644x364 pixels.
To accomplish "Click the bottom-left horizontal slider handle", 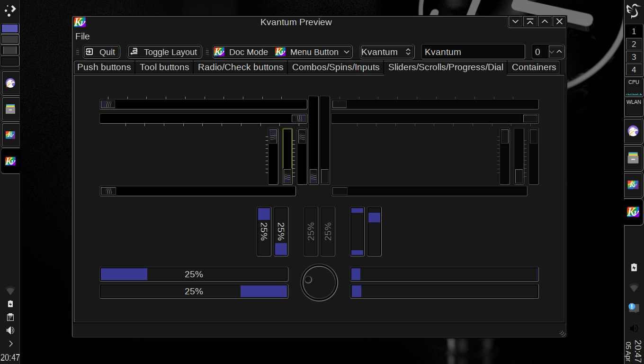I will [x=108, y=191].
